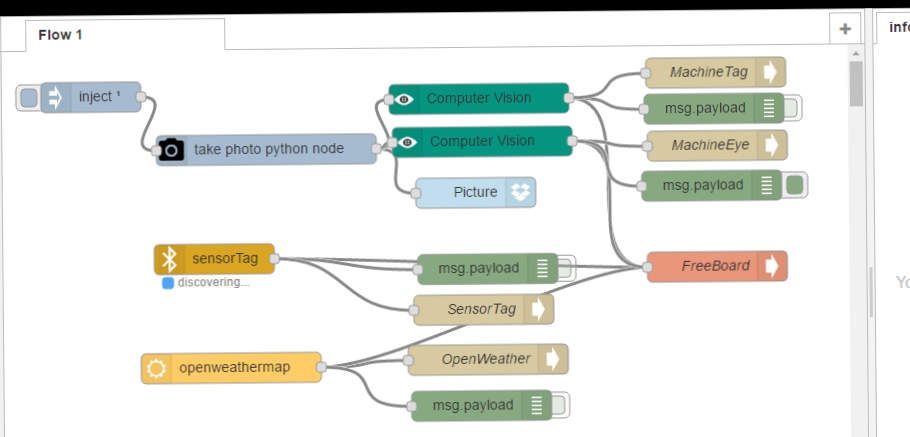
Task: Click the arrow icon on MachineTag node
Action: pos(770,72)
